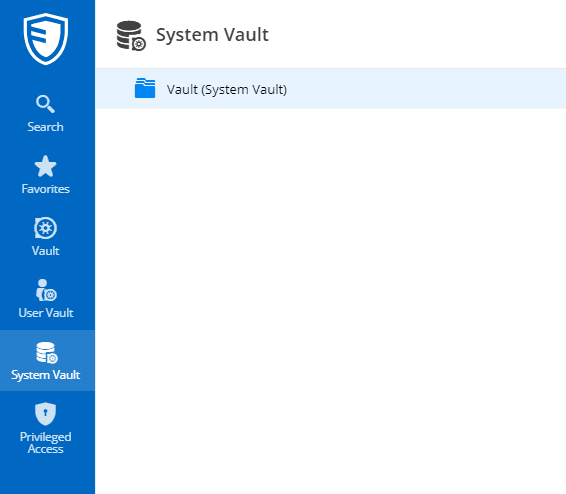Screen dimensions: 566x494
Task: Click the System Vault header database icon
Action: coord(131,35)
